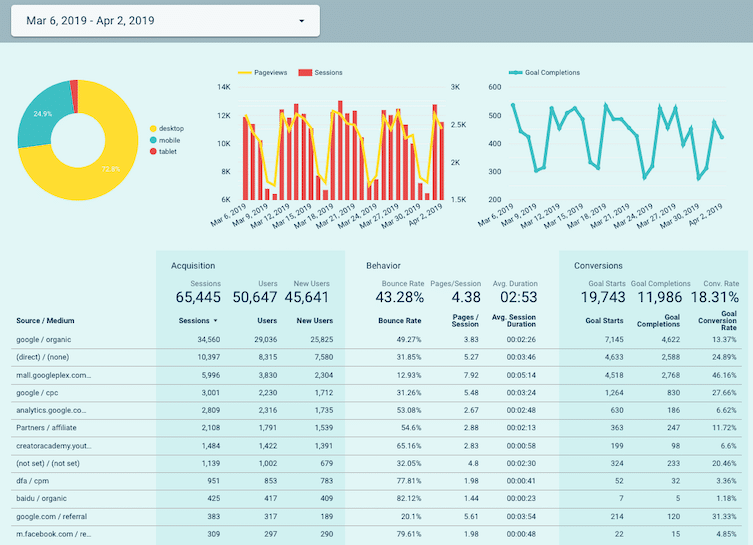Open the date range dropdown
753x545 pixels.
tap(165, 20)
